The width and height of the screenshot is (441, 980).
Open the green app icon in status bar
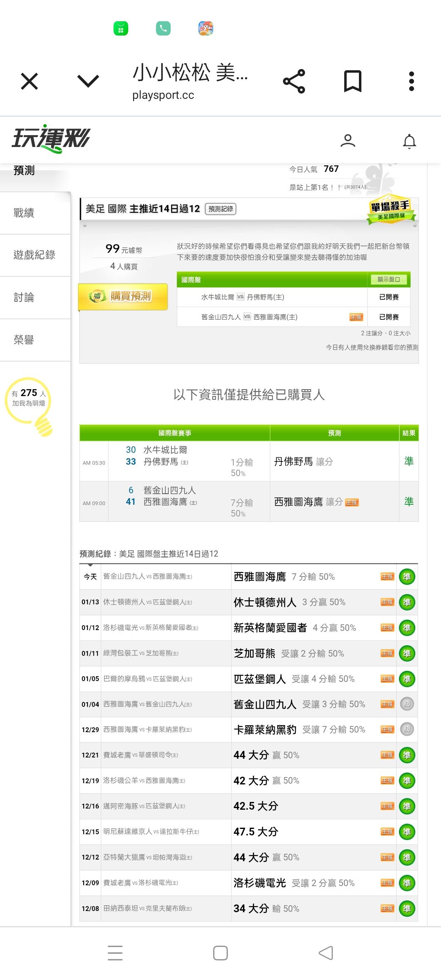pos(121,29)
